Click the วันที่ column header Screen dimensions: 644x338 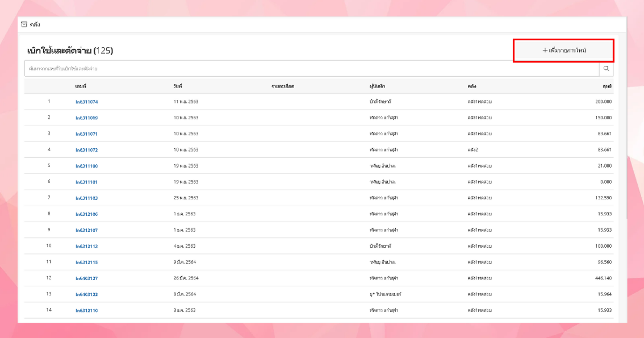click(178, 86)
